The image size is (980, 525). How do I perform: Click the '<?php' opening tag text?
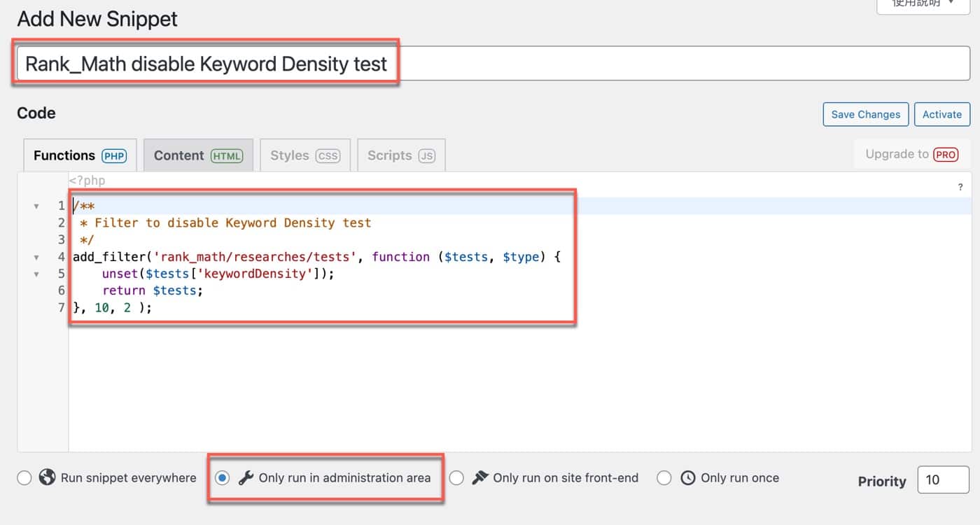[87, 181]
